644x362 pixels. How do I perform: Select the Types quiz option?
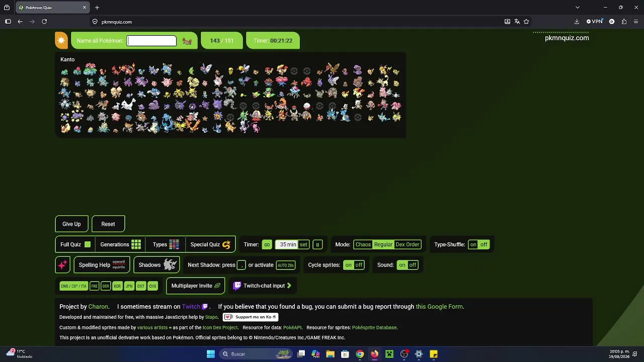pos(166,244)
